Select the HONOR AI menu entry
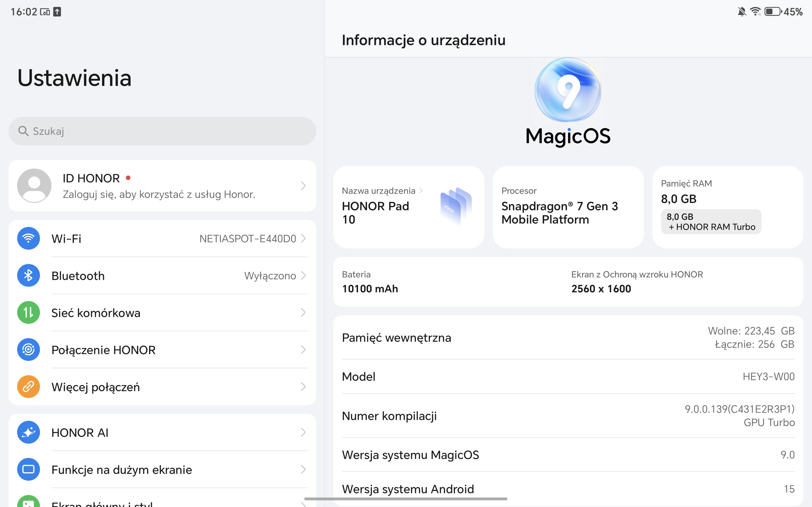The width and height of the screenshot is (812, 507). pos(80,433)
